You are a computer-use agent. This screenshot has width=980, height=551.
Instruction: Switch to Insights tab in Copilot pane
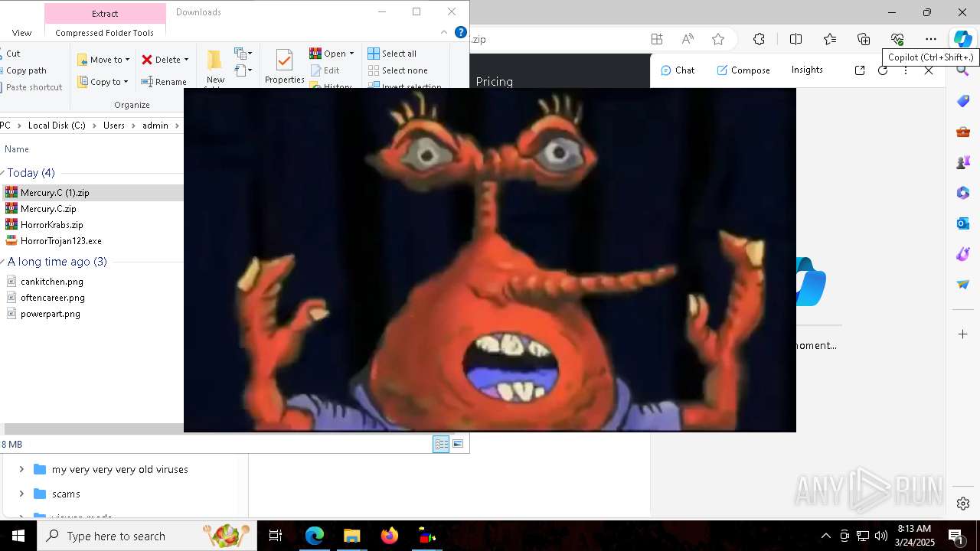pyautogui.click(x=807, y=70)
